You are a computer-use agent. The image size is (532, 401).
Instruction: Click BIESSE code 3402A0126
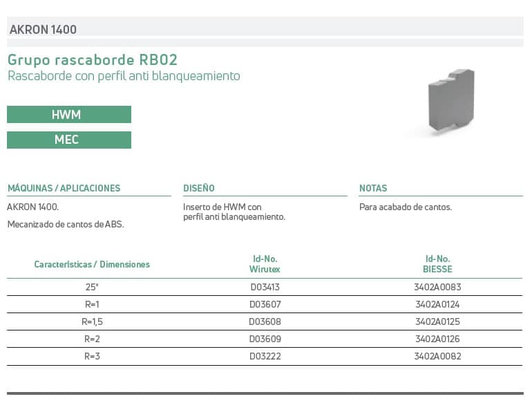point(437,339)
